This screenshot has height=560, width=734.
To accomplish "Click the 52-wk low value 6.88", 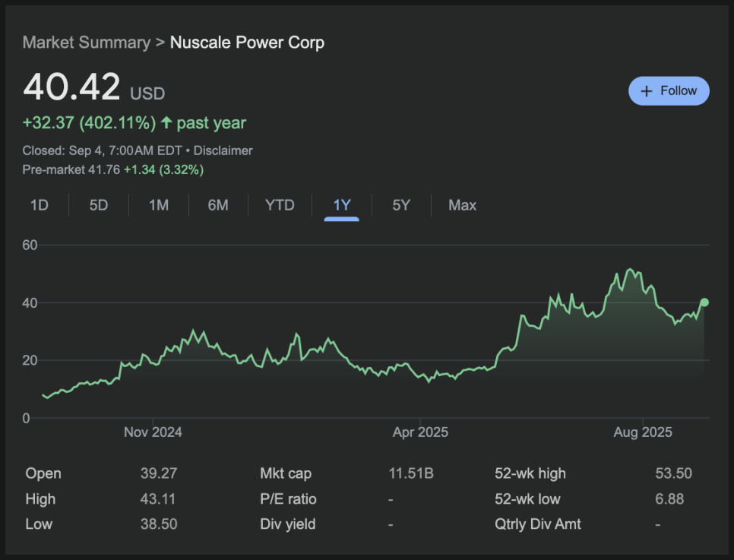I will pos(669,499).
